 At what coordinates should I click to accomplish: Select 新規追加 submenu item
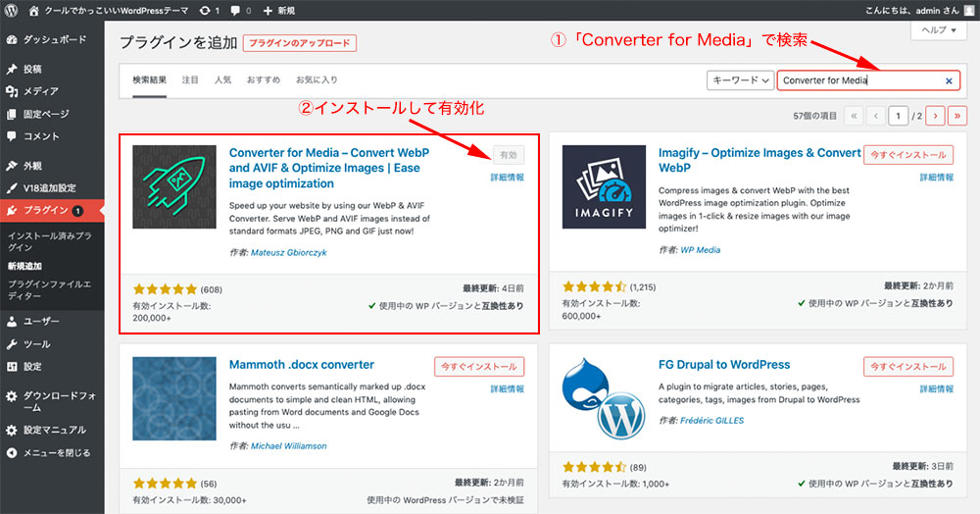coord(24,267)
